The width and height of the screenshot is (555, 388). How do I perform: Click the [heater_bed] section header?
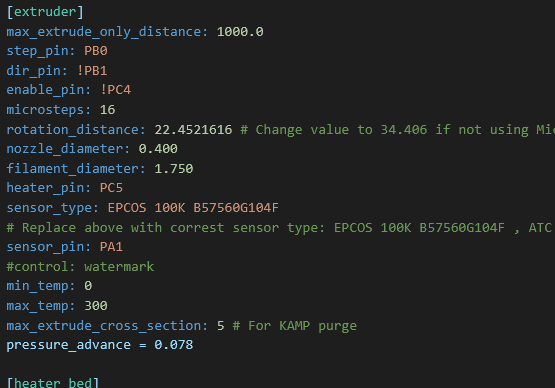[53, 383]
